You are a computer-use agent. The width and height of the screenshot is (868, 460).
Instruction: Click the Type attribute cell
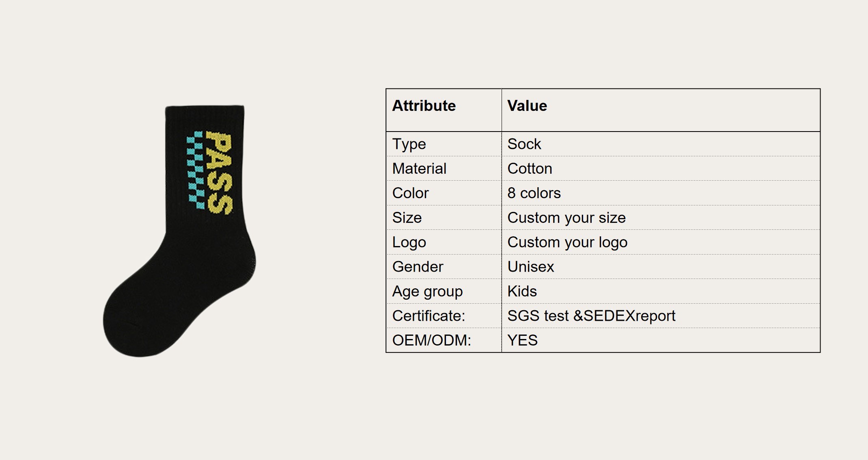[444, 144]
